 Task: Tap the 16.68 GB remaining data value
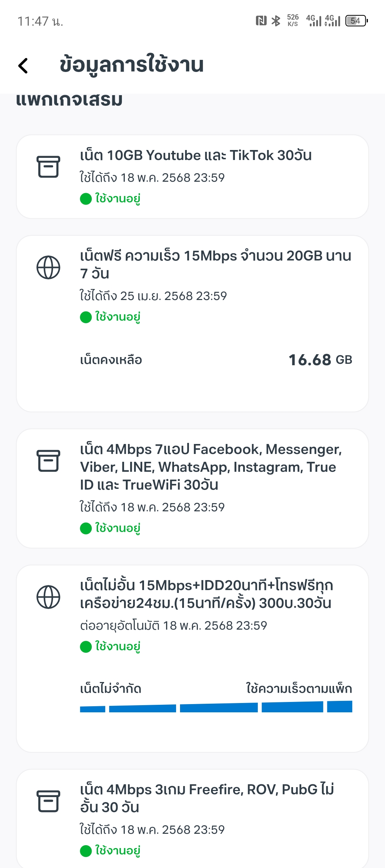click(x=320, y=360)
